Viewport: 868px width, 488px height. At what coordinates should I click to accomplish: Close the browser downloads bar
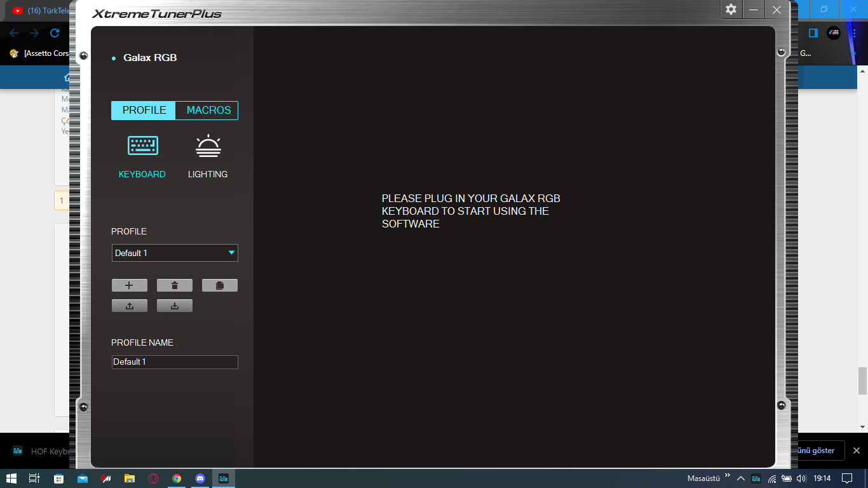(x=856, y=451)
